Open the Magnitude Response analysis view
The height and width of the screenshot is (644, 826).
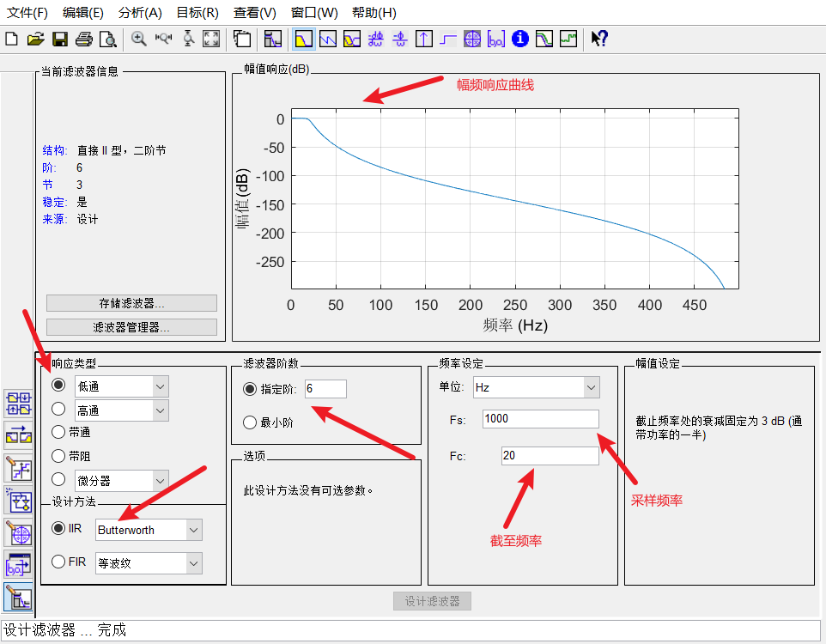(302, 39)
